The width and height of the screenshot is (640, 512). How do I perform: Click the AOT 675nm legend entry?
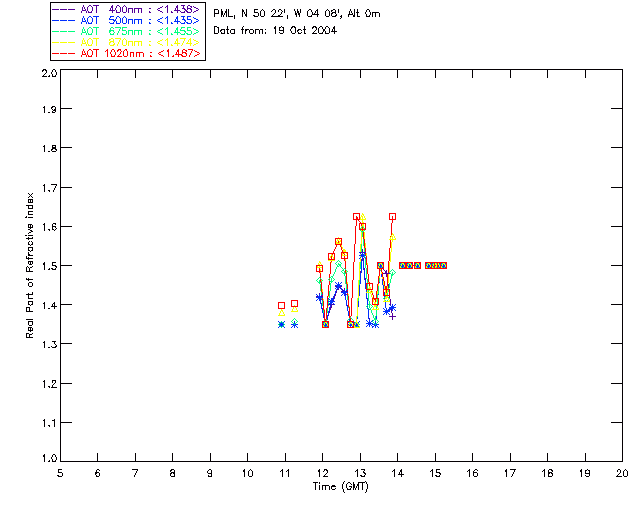126,31
